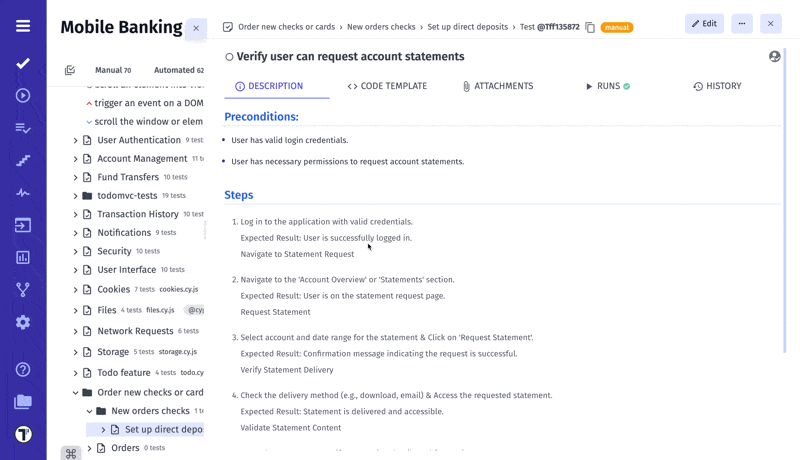
Task: Open the three-dots more options button
Action: click(742, 23)
